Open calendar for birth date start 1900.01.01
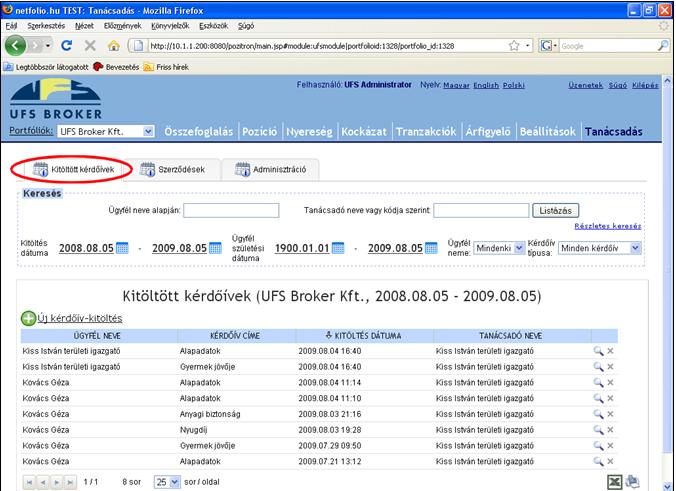This screenshot has height=491, width=676. [338, 248]
